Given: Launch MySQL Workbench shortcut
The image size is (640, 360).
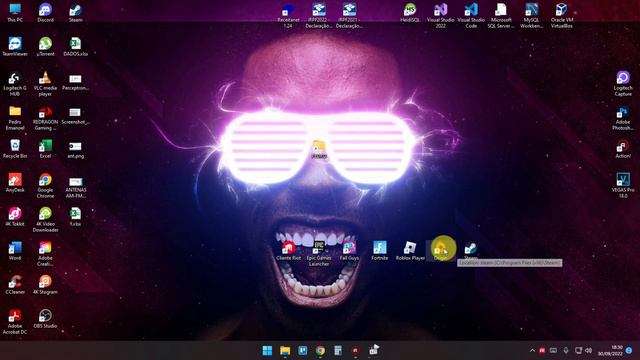Looking at the screenshot, I should [x=531, y=15].
